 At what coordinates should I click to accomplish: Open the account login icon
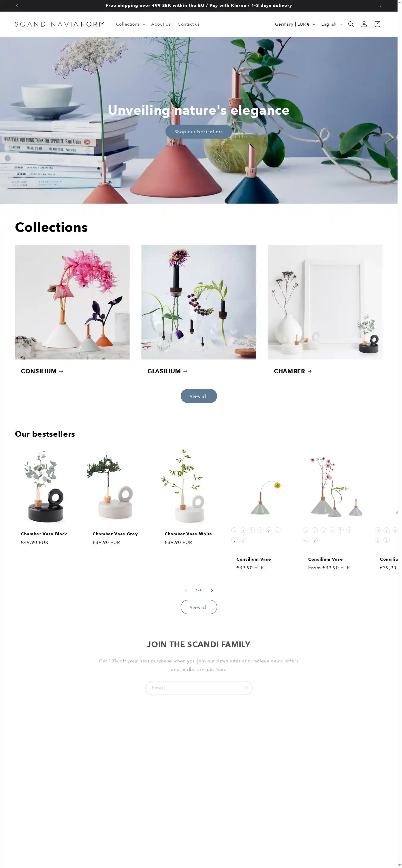364,24
